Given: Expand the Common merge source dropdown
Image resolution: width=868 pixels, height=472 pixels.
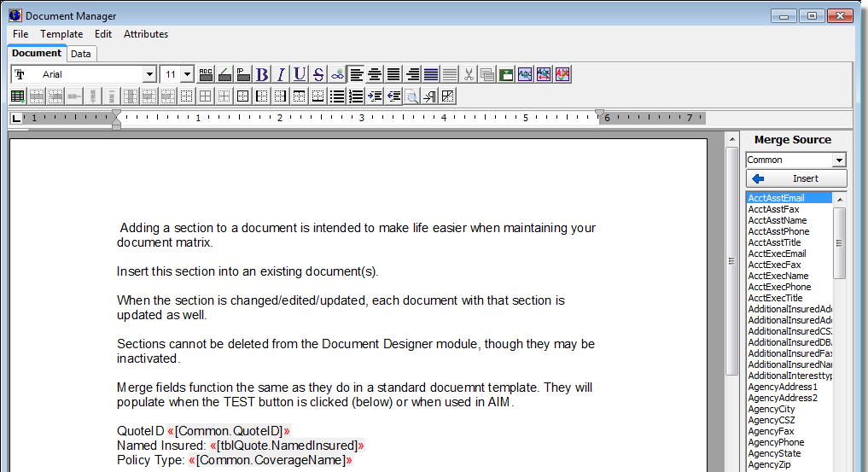Looking at the screenshot, I should point(839,160).
